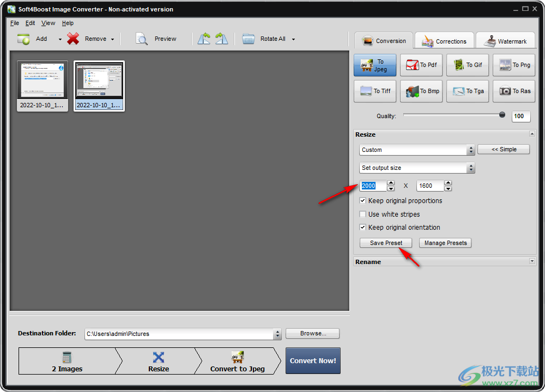The image size is (545, 392).
Task: Expand the Rename section
Action: [x=532, y=261]
